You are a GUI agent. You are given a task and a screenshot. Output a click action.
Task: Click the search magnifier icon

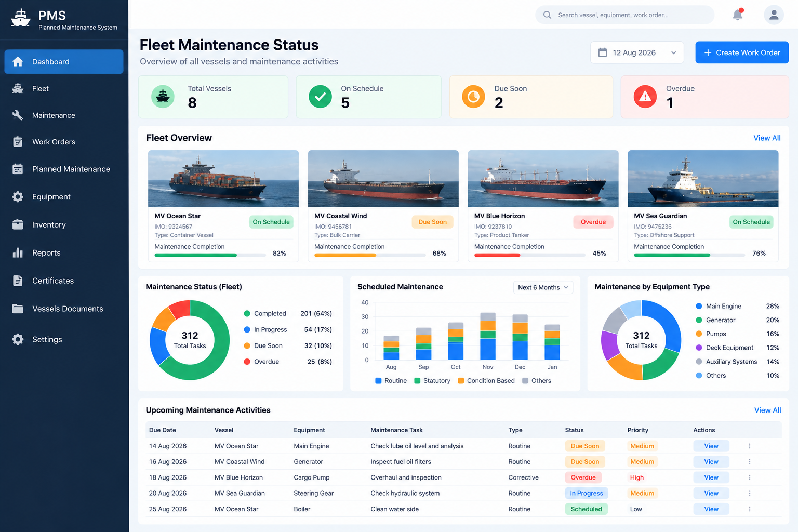547,15
